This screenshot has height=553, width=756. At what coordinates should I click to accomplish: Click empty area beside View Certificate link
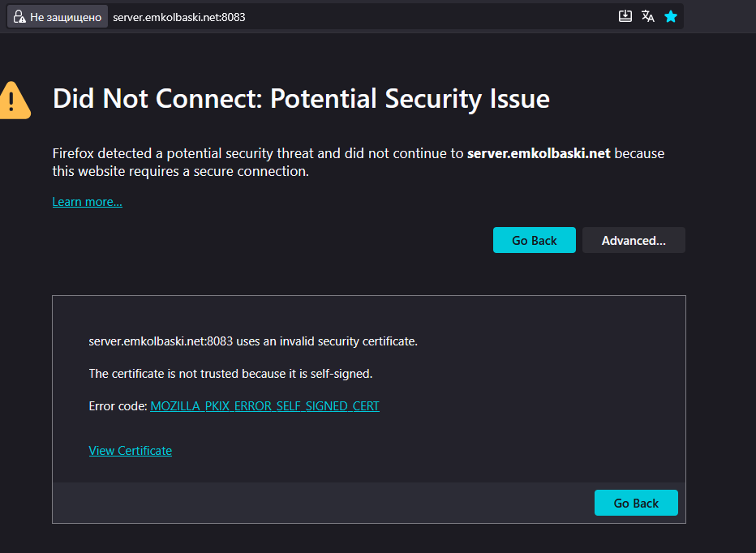click(x=406, y=451)
